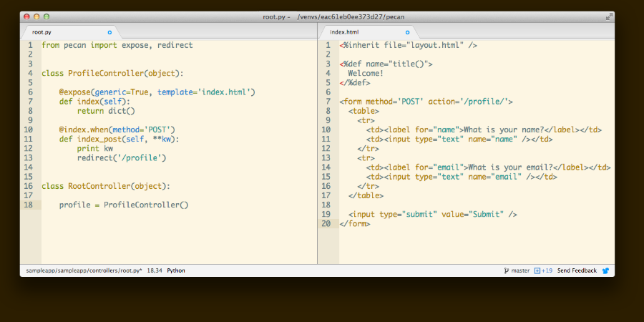Switch to the index.html tab
The height and width of the screenshot is (322, 644).
coord(368,32)
